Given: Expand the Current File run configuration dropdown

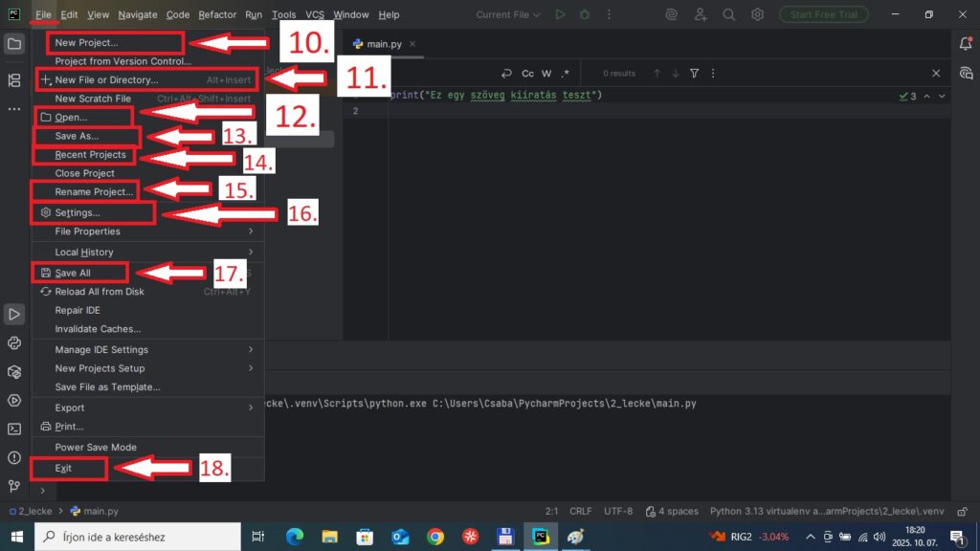Looking at the screenshot, I should 508,14.
